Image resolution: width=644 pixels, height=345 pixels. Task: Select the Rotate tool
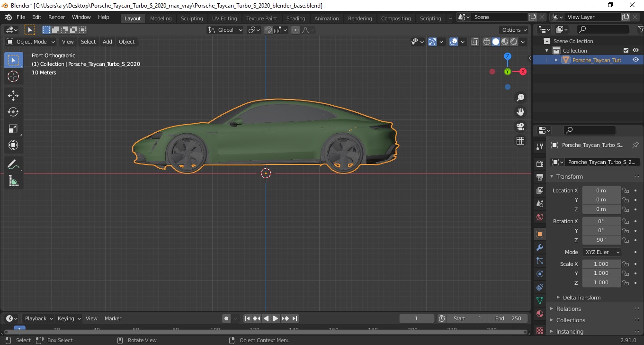(x=13, y=112)
